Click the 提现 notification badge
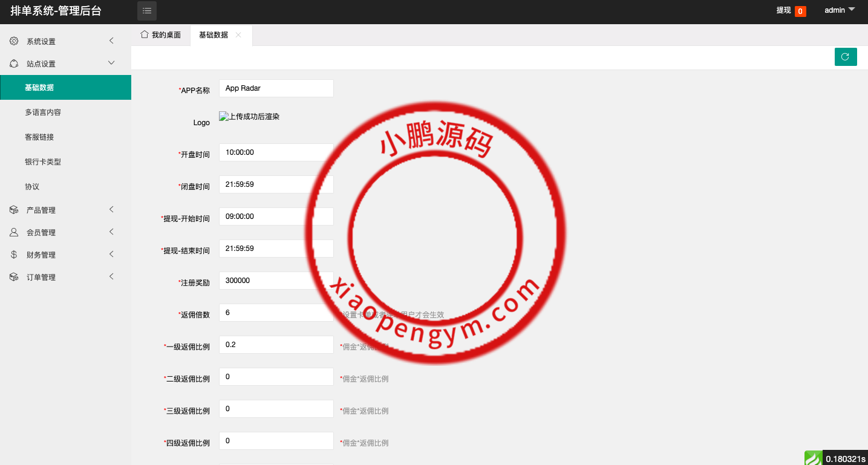 pos(800,11)
